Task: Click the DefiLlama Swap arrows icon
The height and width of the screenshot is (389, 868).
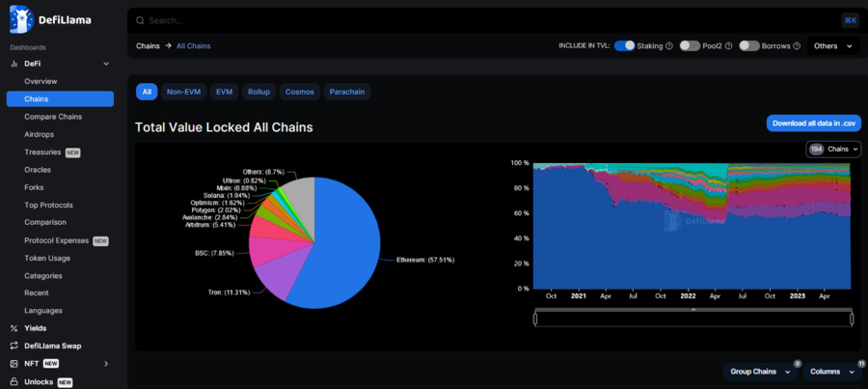Action: click(14, 346)
